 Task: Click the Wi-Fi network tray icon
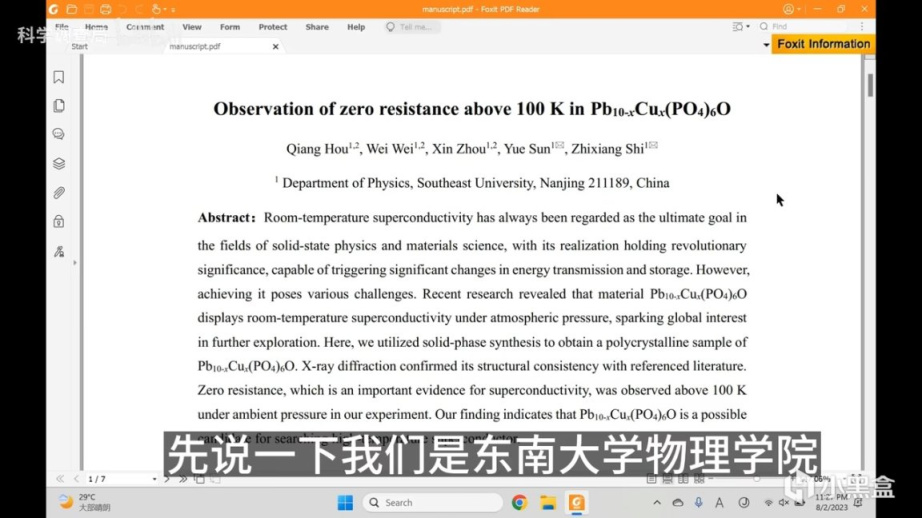769,502
